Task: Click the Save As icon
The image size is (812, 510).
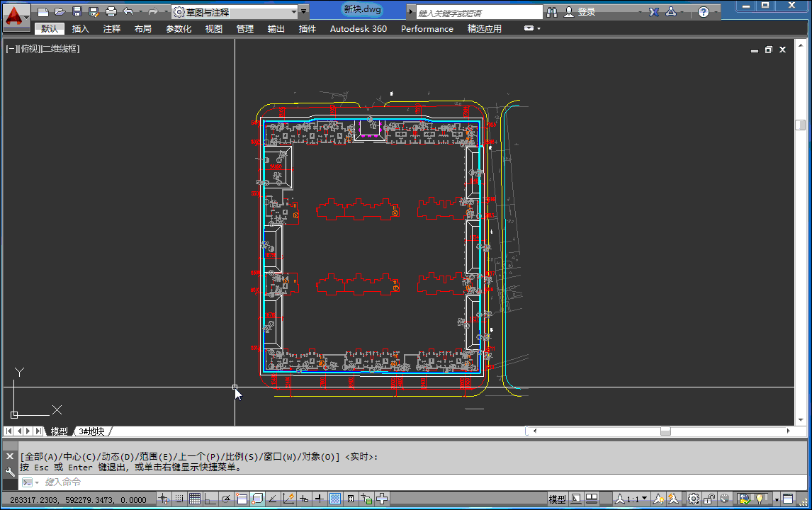Action: [94, 11]
